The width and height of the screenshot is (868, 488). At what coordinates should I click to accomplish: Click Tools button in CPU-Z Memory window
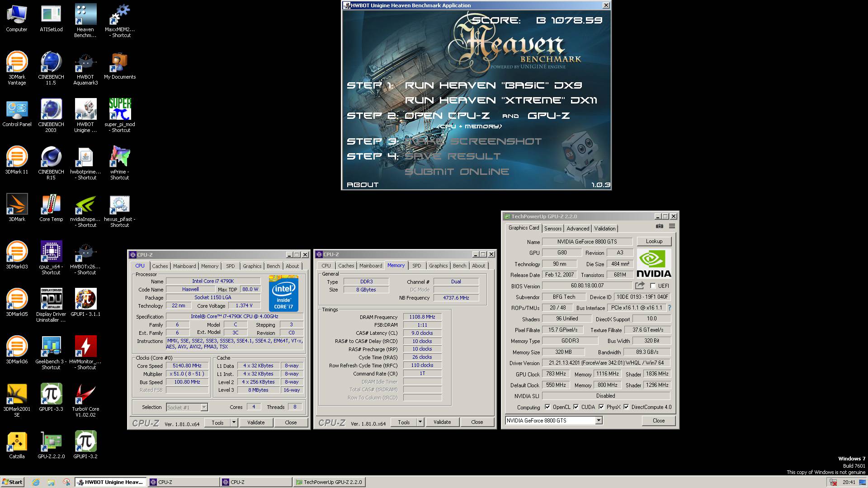click(404, 422)
